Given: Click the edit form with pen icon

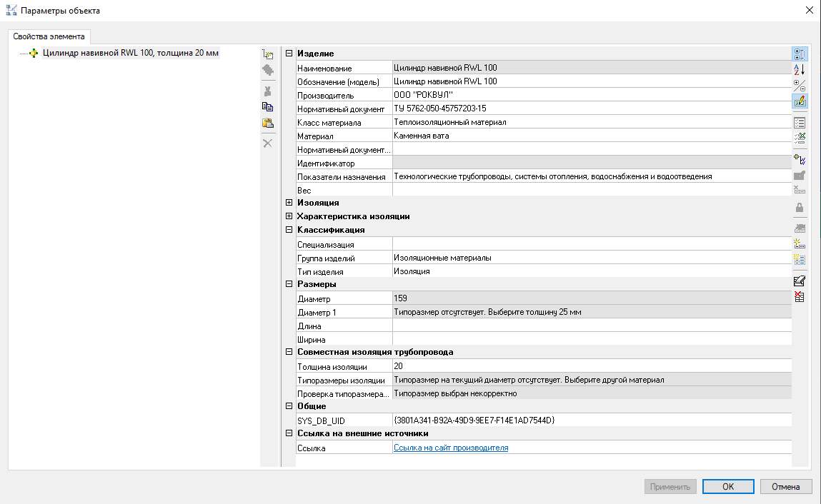Looking at the screenshot, I should [x=800, y=281].
